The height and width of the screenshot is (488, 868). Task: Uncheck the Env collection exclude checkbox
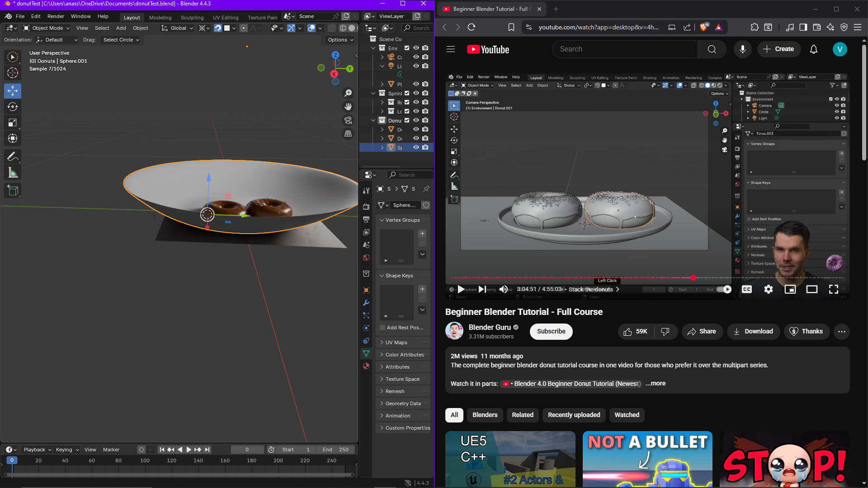pyautogui.click(x=407, y=48)
